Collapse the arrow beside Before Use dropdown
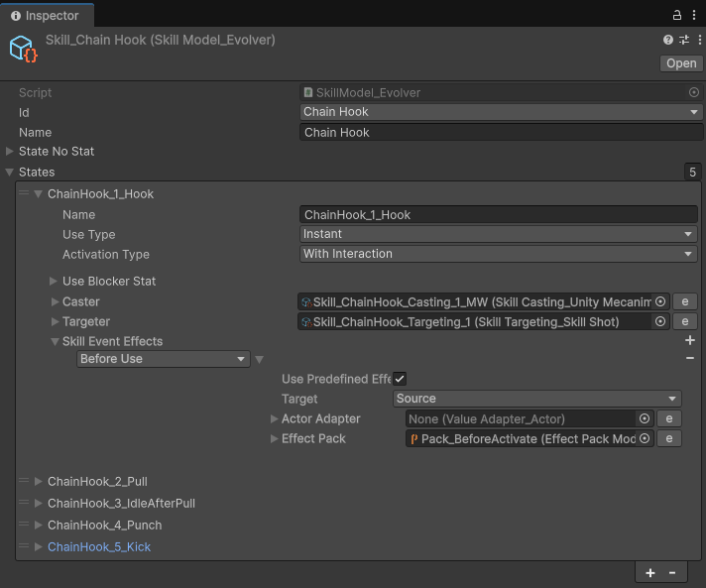 tap(259, 359)
